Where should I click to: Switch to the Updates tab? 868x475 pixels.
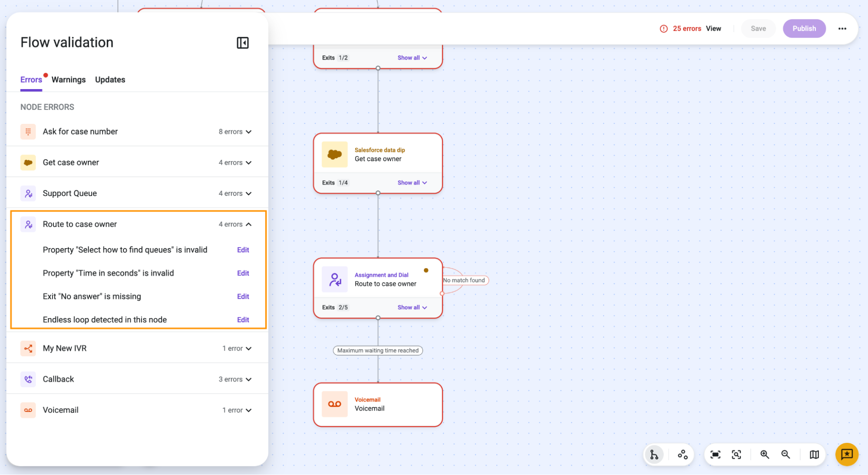(110, 80)
